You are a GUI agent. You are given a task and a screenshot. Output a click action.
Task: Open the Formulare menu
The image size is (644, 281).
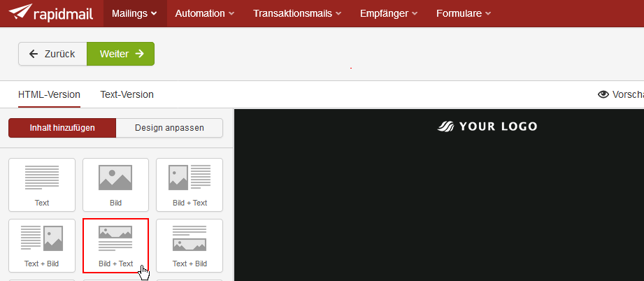coord(464,13)
